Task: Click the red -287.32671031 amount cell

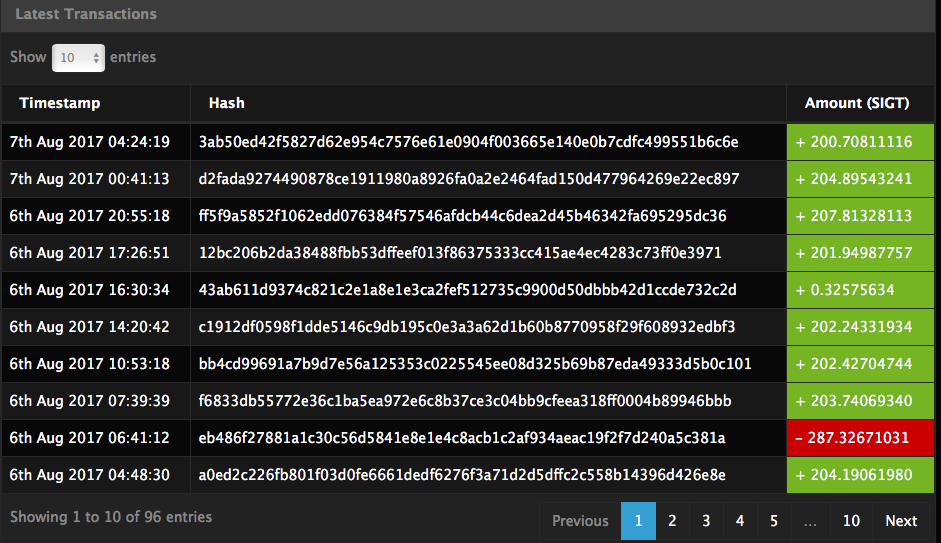Action: click(860, 438)
